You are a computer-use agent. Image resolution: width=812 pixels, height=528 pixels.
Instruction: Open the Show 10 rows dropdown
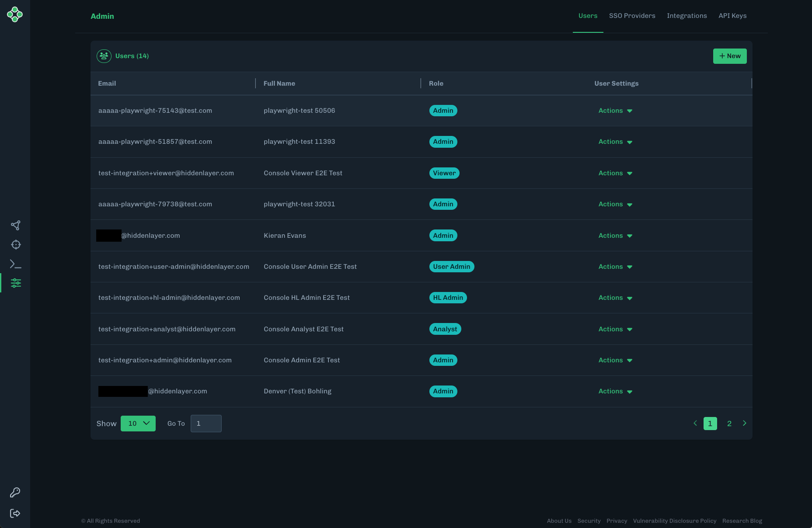[138, 424]
